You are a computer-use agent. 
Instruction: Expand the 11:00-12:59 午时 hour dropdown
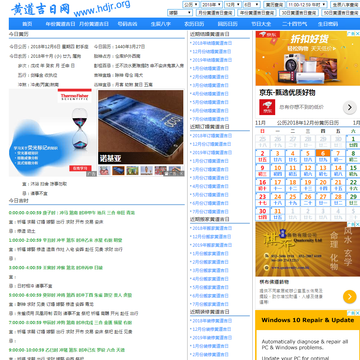(307, 5)
